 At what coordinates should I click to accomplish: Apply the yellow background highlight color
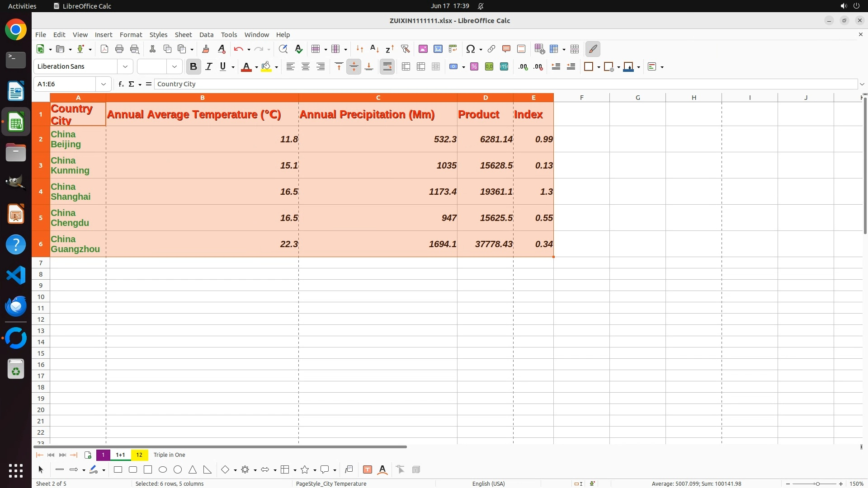pos(266,66)
